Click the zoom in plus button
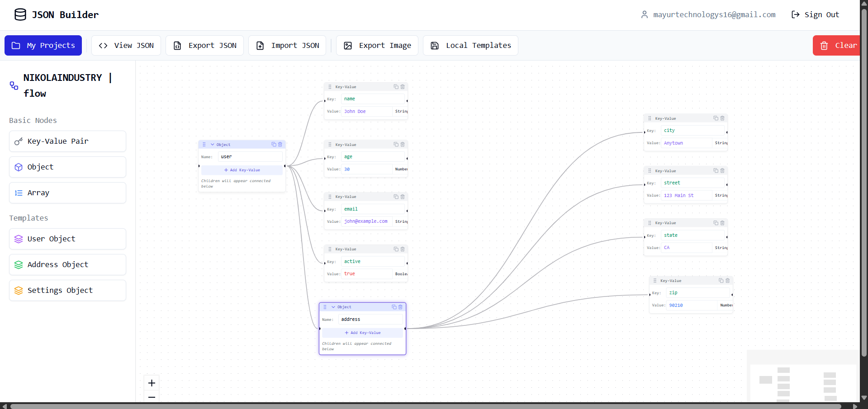The width and height of the screenshot is (868, 409). (x=152, y=383)
